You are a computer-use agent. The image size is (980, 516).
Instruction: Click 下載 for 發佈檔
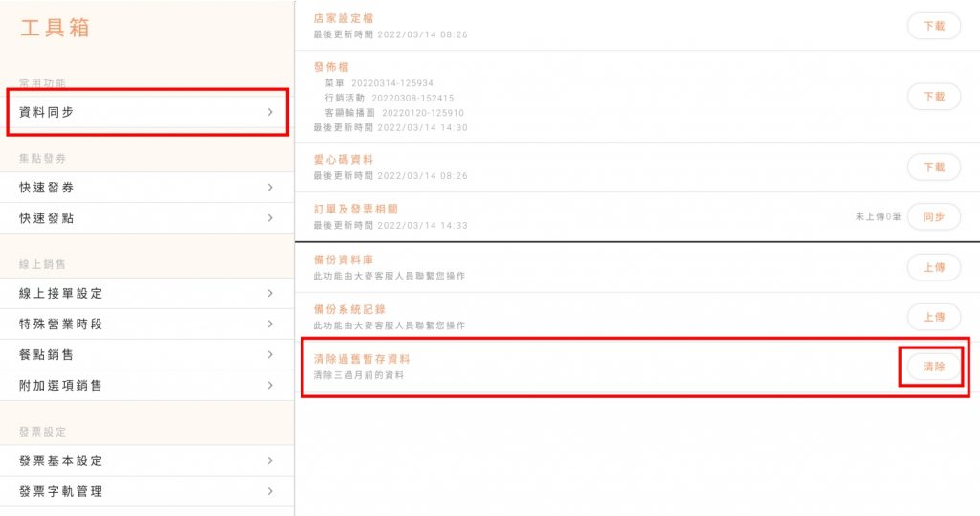[x=933, y=97]
